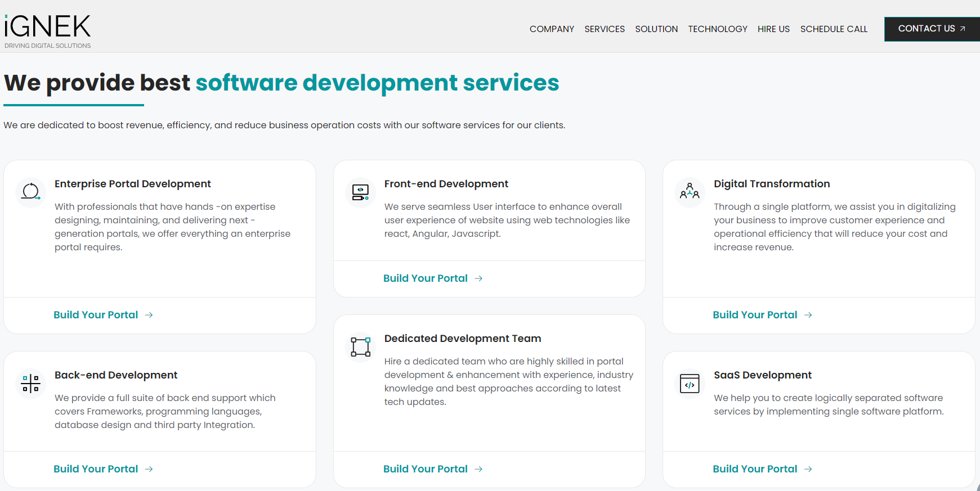Go to the HIRE US page

(773, 29)
